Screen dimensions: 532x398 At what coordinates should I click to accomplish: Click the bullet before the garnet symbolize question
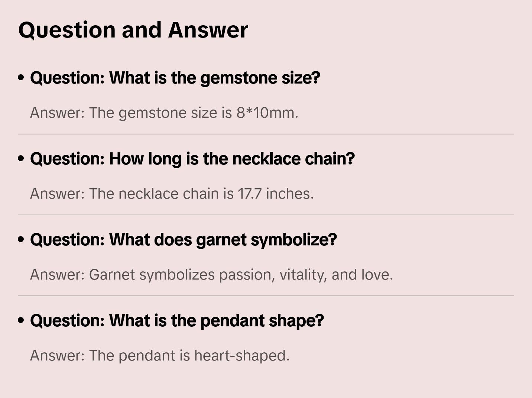(21, 239)
